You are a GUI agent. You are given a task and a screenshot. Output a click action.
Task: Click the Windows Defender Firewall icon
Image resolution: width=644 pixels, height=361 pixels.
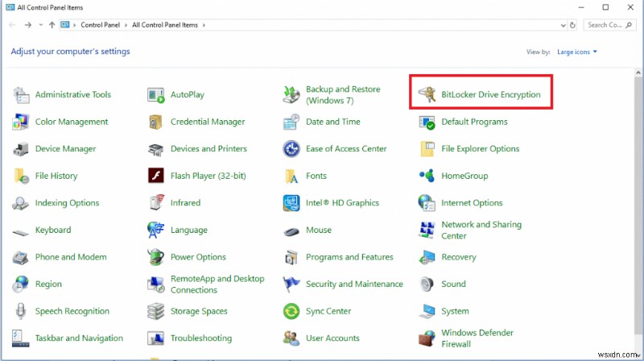(427, 338)
